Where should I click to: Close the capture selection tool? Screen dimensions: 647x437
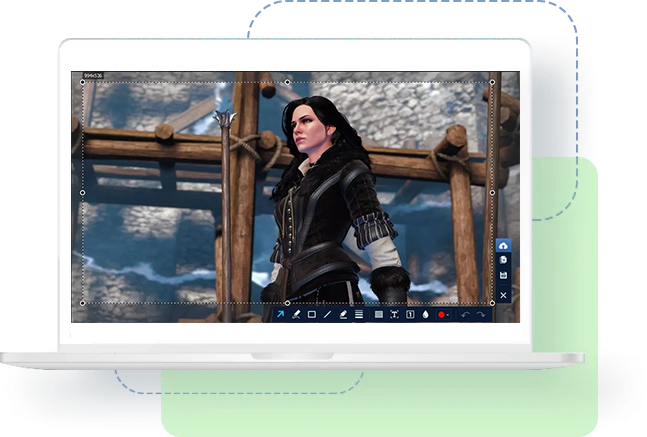point(503,296)
